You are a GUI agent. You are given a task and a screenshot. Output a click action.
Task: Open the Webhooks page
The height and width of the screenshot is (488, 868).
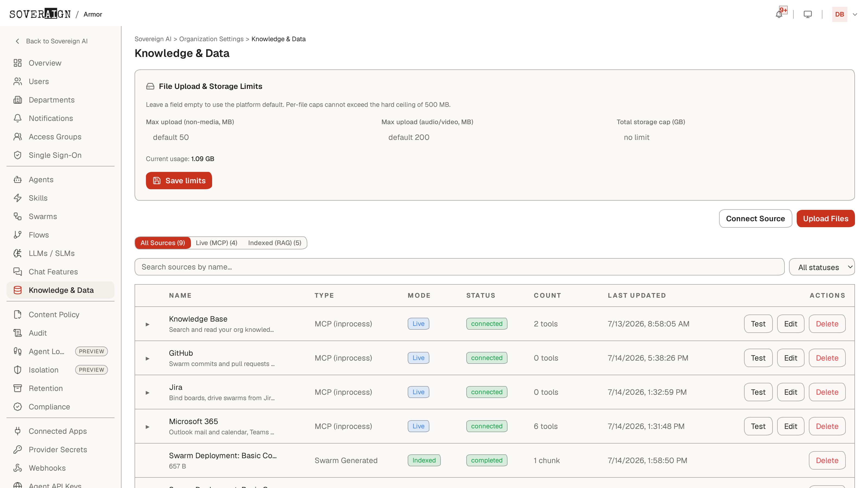(60, 468)
